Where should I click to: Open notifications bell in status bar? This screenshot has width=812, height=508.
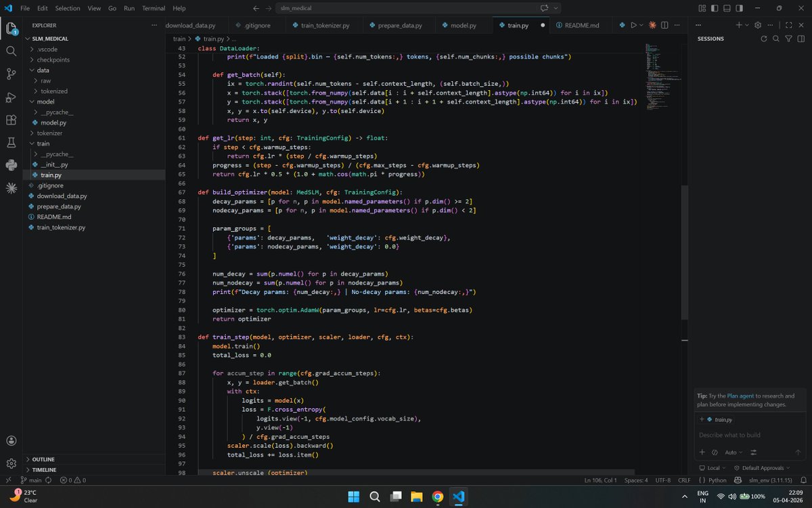tap(802, 480)
